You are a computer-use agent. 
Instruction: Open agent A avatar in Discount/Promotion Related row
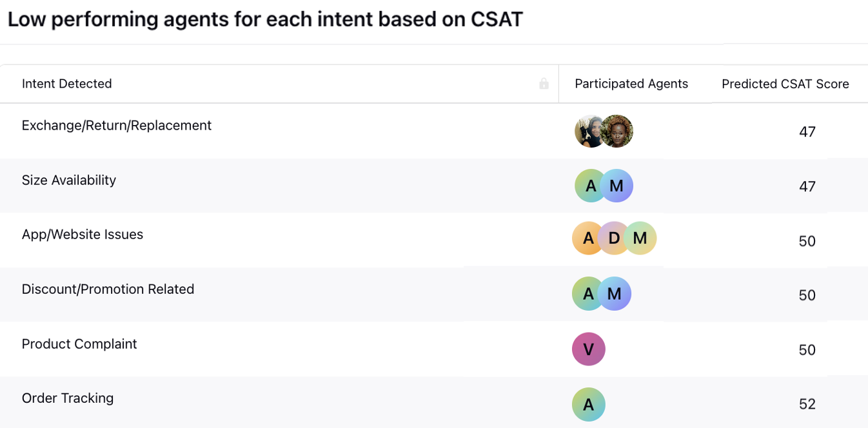(x=586, y=294)
